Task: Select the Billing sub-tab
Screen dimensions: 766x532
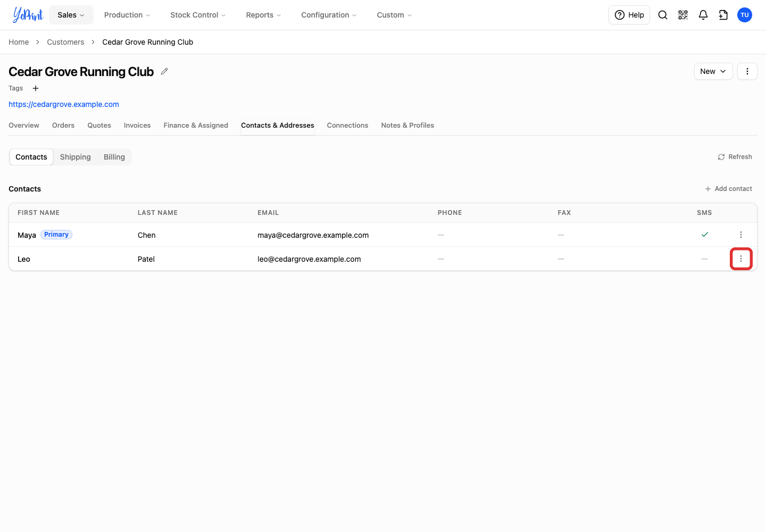Action: pyautogui.click(x=114, y=157)
